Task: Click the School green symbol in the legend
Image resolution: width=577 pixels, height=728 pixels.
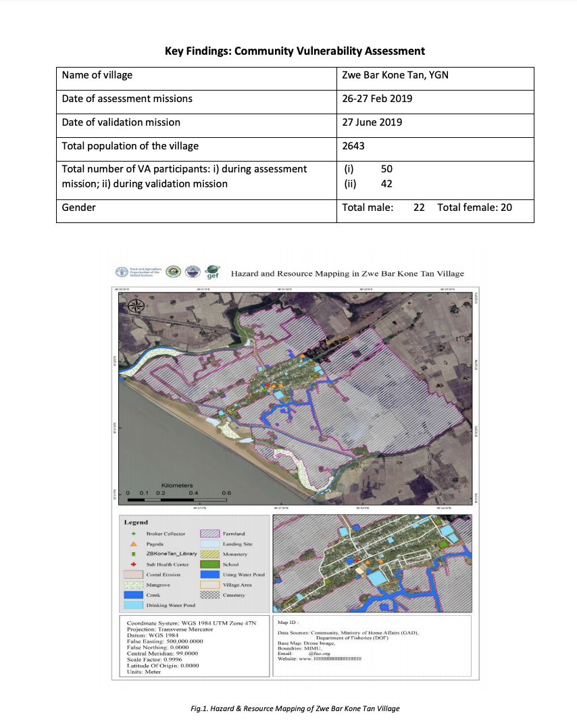Action: (x=210, y=564)
